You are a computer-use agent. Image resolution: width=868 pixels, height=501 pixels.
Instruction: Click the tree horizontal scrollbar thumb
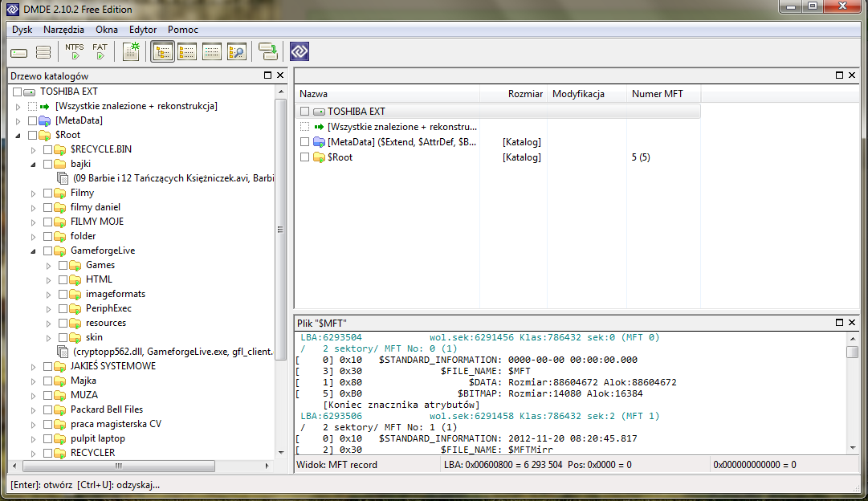[119, 466]
